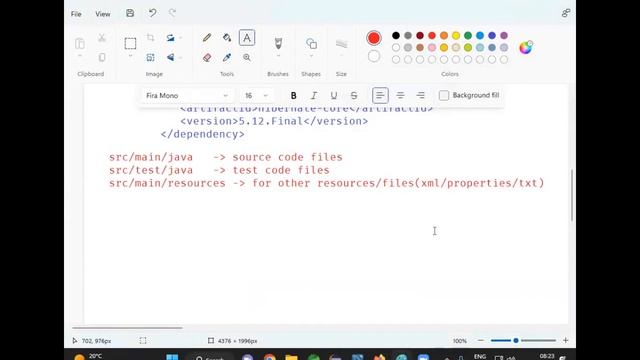Expand the Flip options arrow
Image resolution: width=640 pixels, height=360 pixels.
pos(180,58)
